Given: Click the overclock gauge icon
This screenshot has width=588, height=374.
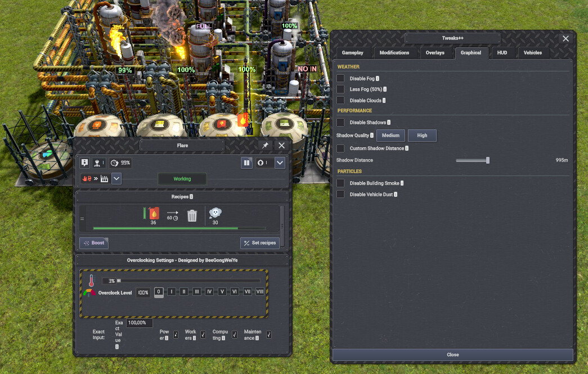Looking at the screenshot, I should point(89,292).
